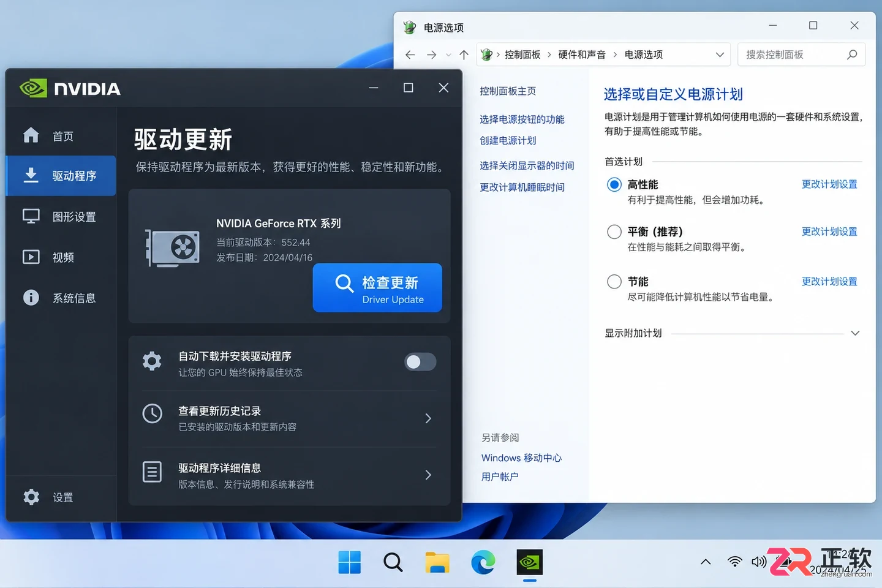882x588 pixels.
Task: Select the 节能 power plan radio
Action: coord(614,281)
